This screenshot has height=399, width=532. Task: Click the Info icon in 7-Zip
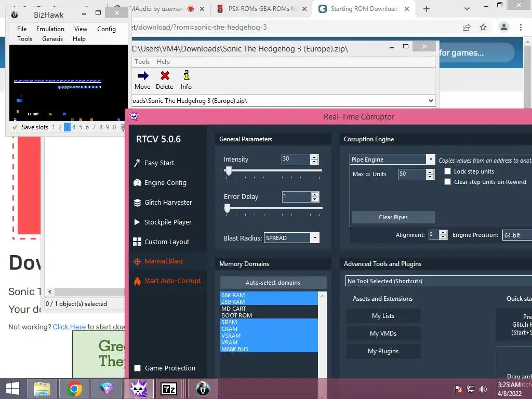point(186,80)
